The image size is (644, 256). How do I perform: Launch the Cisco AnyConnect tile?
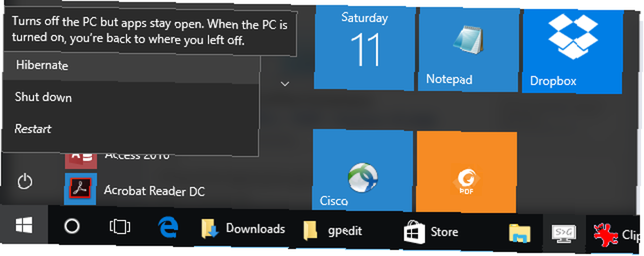click(363, 170)
